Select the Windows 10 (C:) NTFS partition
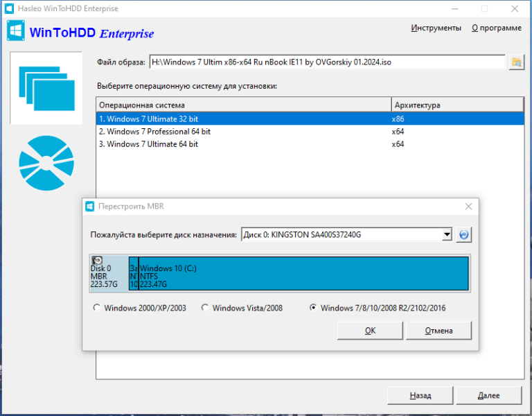 click(303, 273)
